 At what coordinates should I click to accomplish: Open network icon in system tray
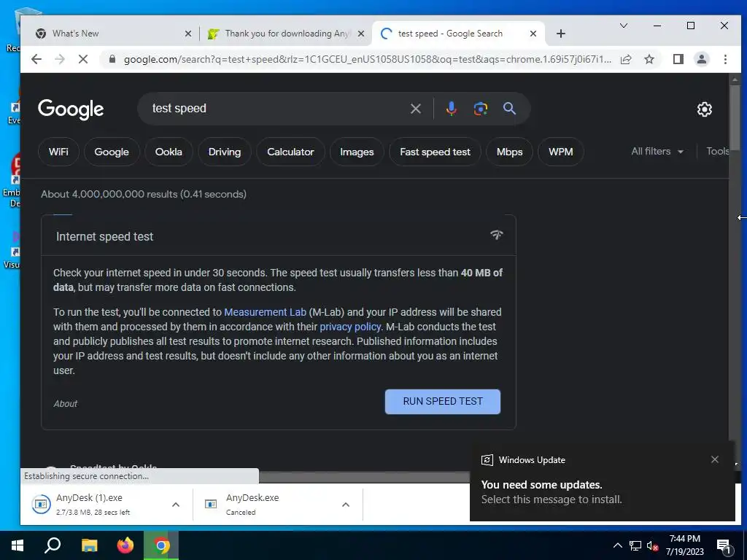[x=635, y=545]
